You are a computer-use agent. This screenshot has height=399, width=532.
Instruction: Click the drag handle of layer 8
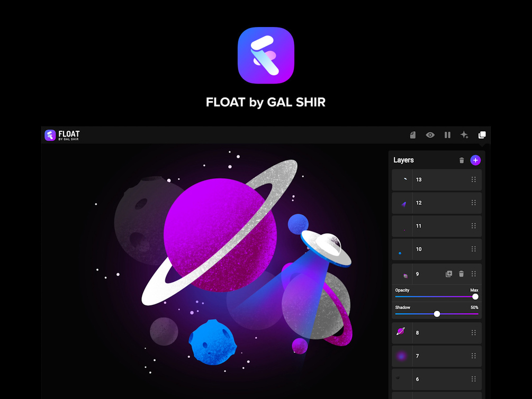(x=474, y=333)
